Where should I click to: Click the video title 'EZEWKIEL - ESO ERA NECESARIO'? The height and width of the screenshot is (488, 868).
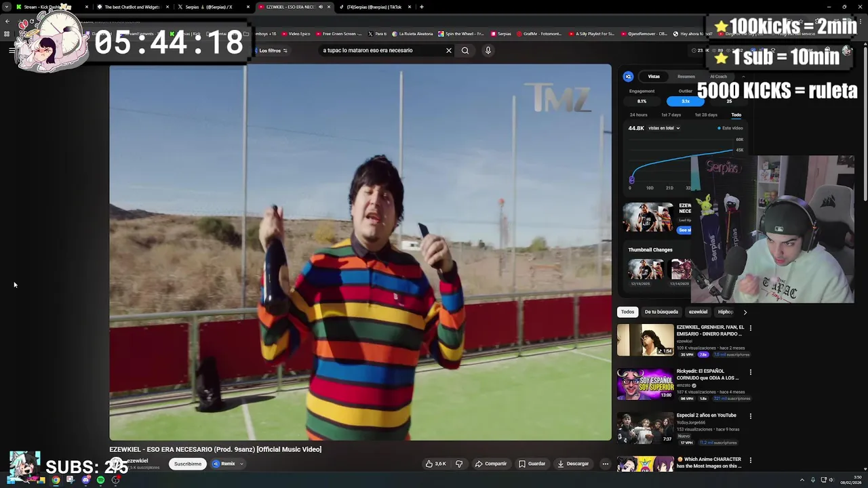[215, 449]
